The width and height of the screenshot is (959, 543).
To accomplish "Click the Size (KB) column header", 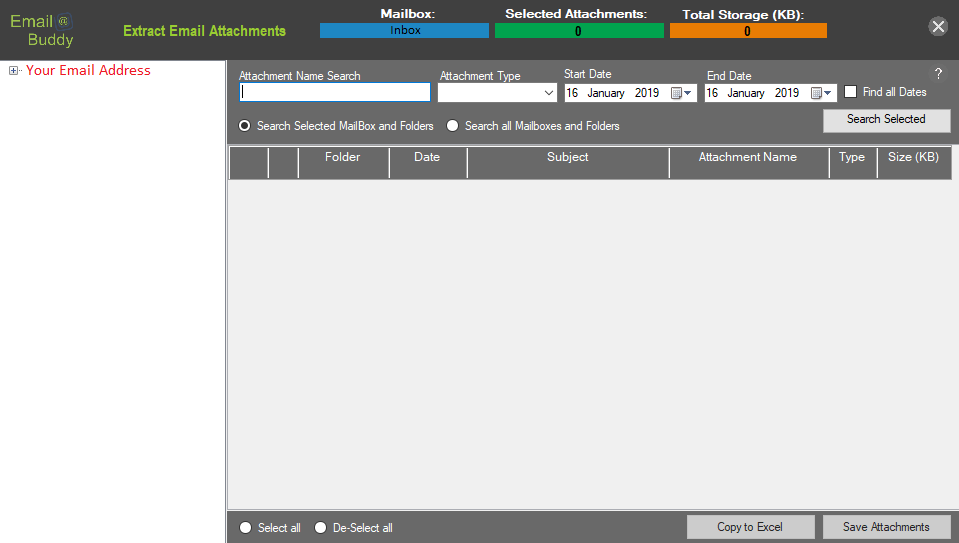I will [x=914, y=162].
